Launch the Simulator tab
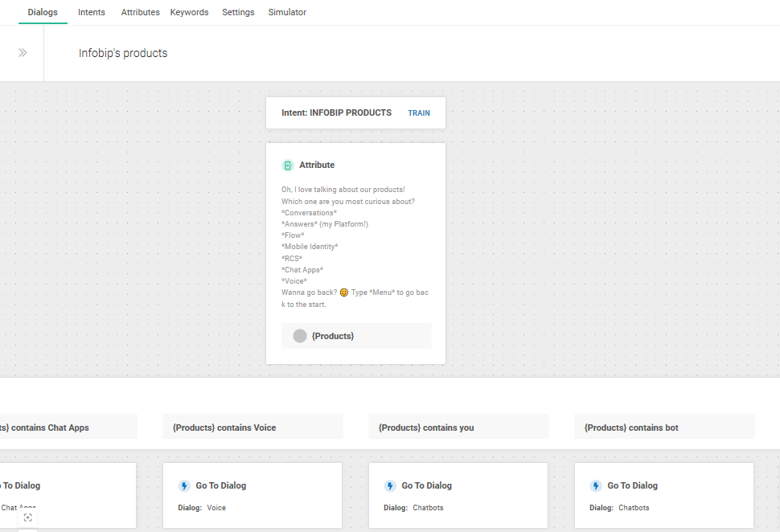The height and width of the screenshot is (532, 780). pos(287,13)
